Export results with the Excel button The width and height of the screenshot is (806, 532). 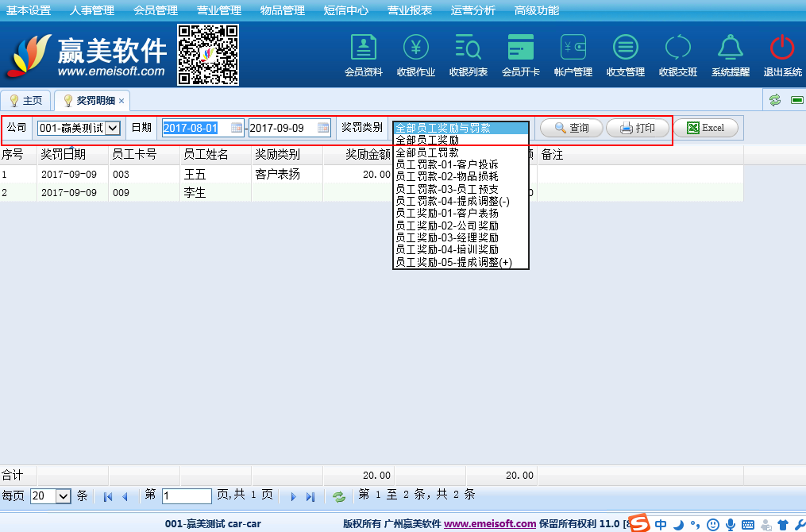click(705, 128)
